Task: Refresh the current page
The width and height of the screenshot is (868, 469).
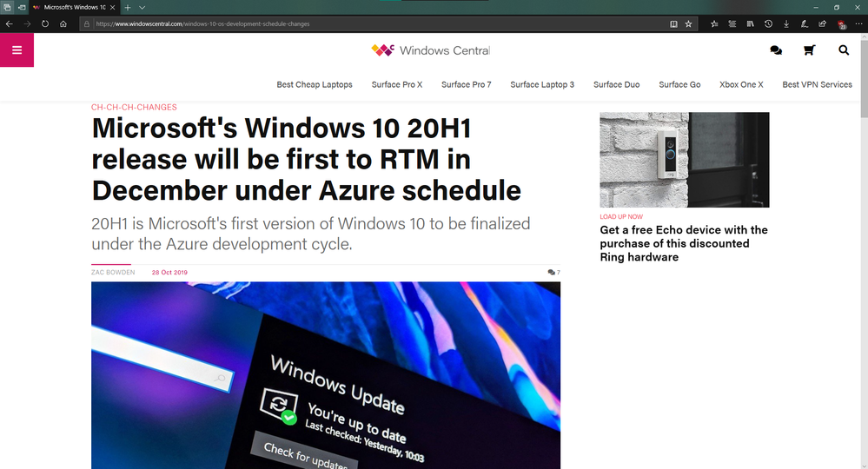Action: (x=45, y=23)
